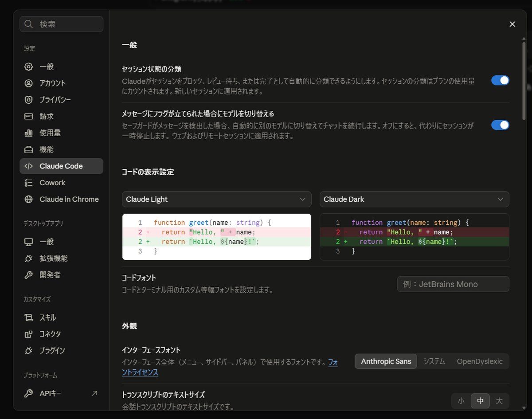Click the アカウント person icon
The height and width of the screenshot is (419, 532).
[x=29, y=83]
